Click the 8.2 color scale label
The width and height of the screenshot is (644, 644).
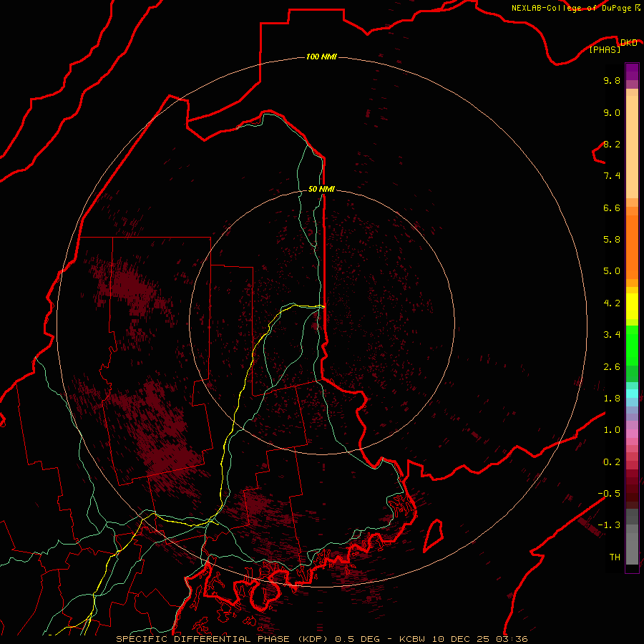[x=612, y=144]
